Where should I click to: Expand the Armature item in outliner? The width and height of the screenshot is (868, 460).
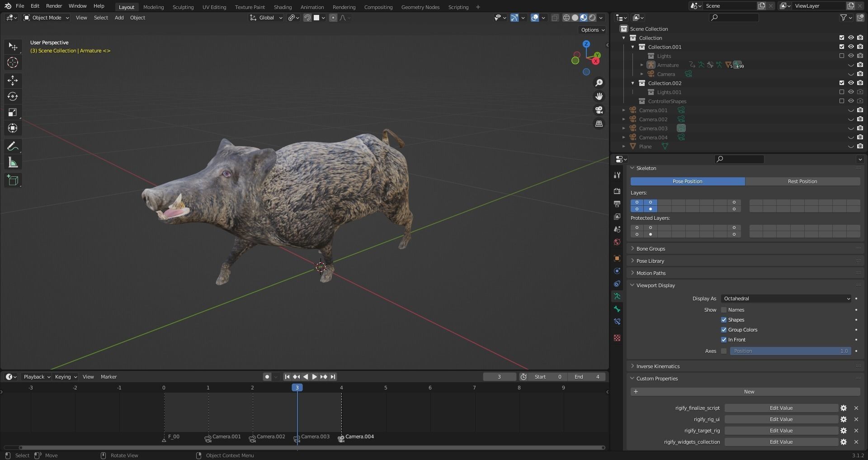642,65
